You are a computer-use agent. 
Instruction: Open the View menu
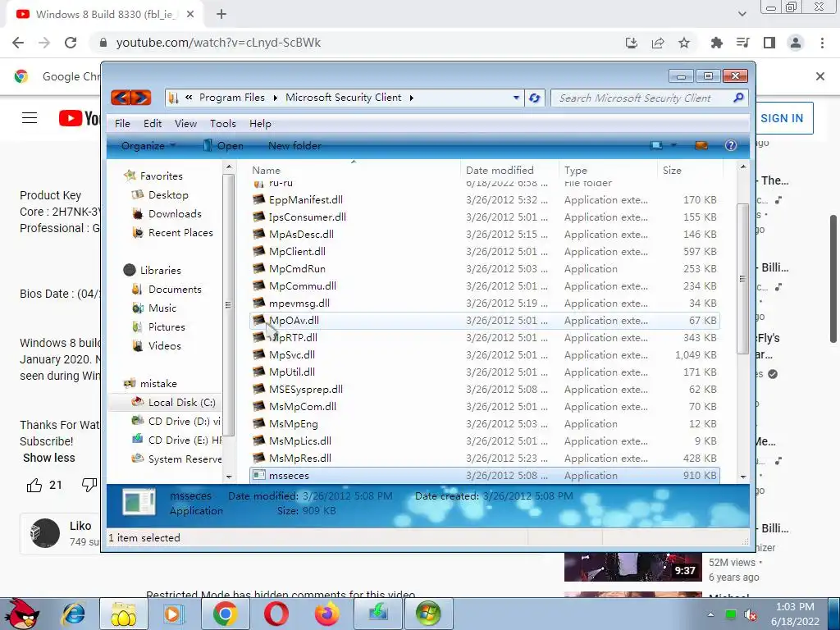click(186, 124)
